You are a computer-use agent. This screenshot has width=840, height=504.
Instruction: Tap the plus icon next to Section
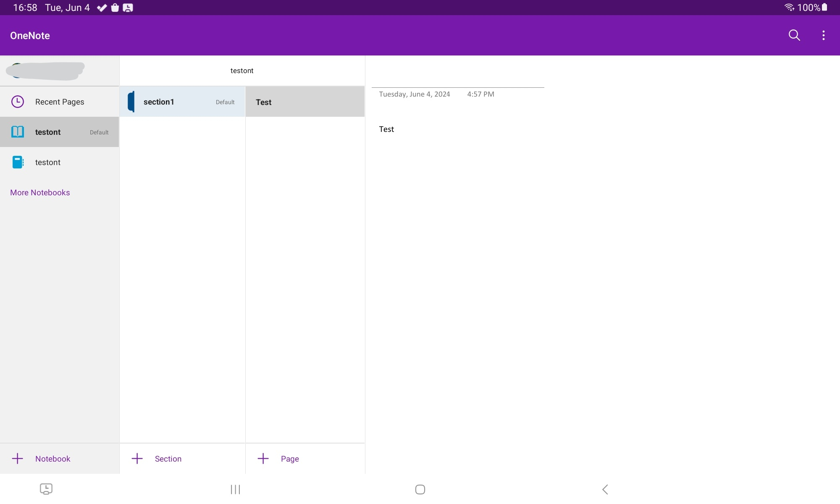coord(137,459)
